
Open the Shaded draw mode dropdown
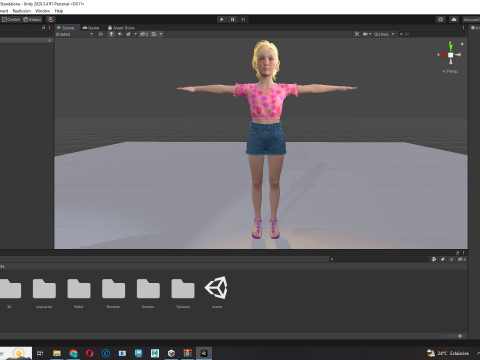click(x=74, y=34)
